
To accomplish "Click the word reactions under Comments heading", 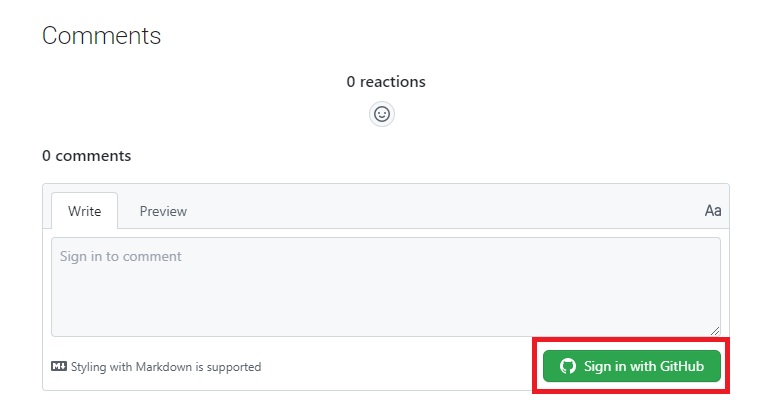I will (x=393, y=81).
